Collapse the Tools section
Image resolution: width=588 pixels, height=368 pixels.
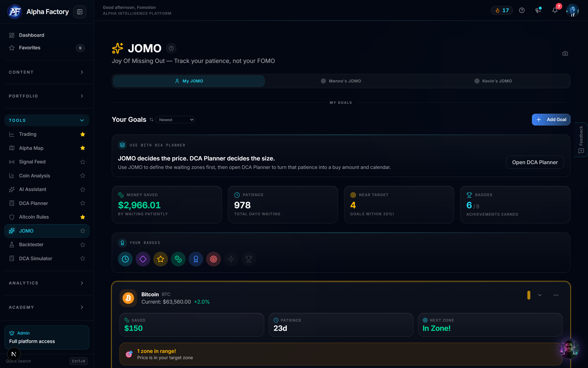[47, 120]
